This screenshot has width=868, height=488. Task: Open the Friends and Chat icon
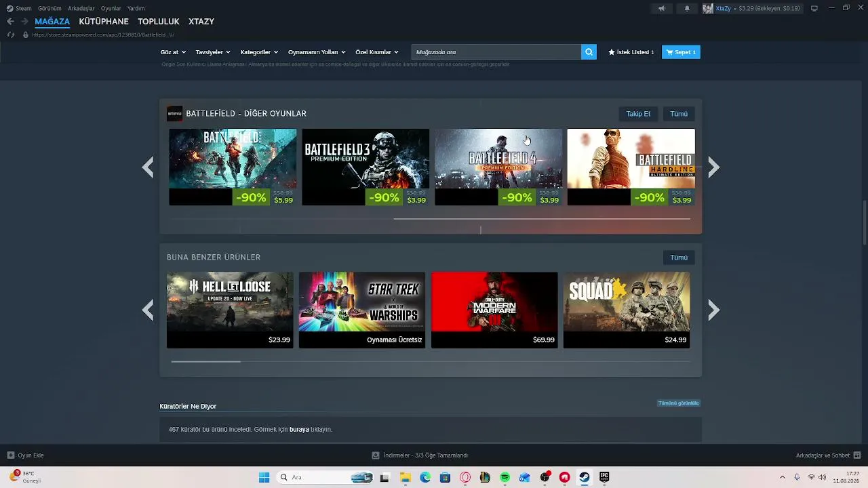point(857,455)
